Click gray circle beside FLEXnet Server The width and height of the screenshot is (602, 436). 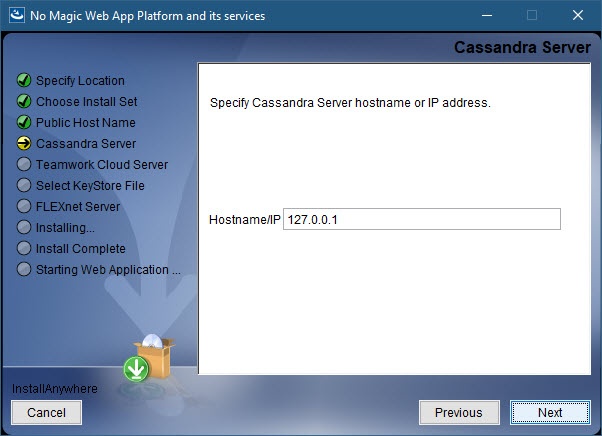point(24,206)
